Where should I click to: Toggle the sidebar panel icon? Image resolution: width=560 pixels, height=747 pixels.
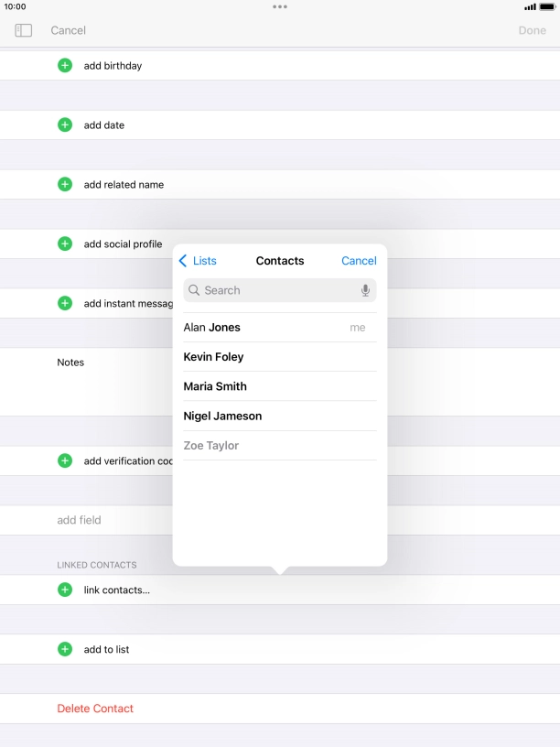point(24,30)
